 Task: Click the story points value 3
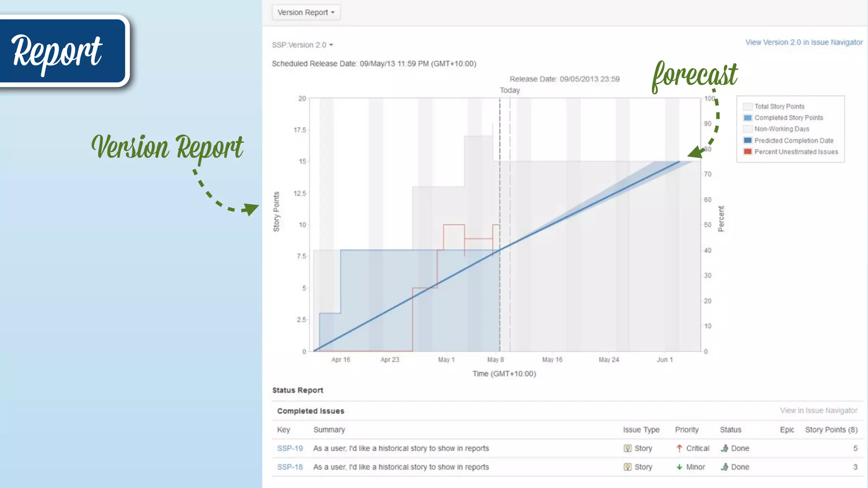[x=855, y=467]
